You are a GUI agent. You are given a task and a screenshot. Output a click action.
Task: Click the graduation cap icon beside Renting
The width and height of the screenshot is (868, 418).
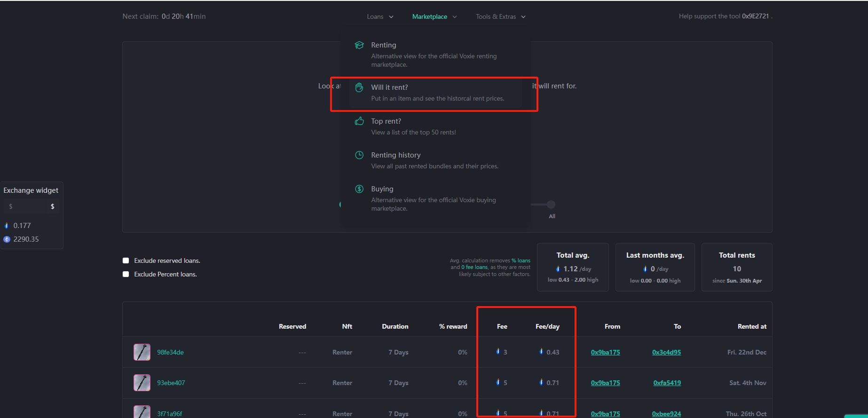pos(359,45)
